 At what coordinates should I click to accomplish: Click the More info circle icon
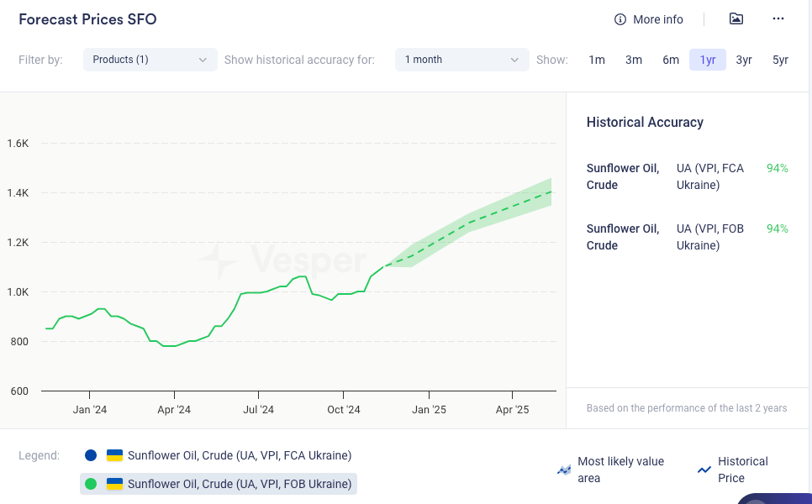[x=620, y=19]
